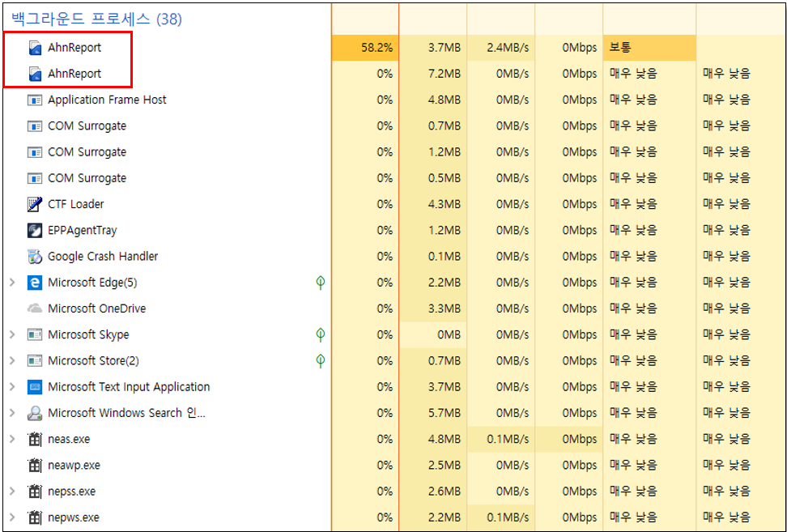
Task: Click the Microsoft Windows Search magnifier icon
Action: 35,413
